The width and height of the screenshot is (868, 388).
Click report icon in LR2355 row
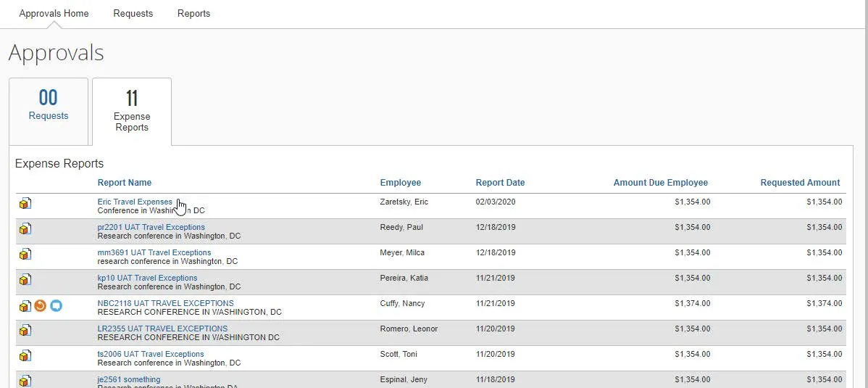tap(25, 331)
